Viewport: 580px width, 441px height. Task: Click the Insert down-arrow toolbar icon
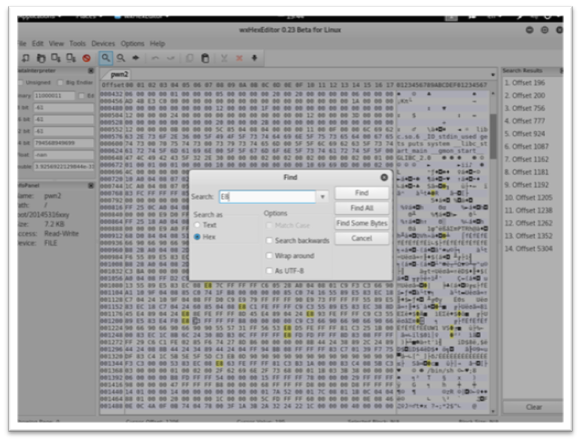point(254,58)
